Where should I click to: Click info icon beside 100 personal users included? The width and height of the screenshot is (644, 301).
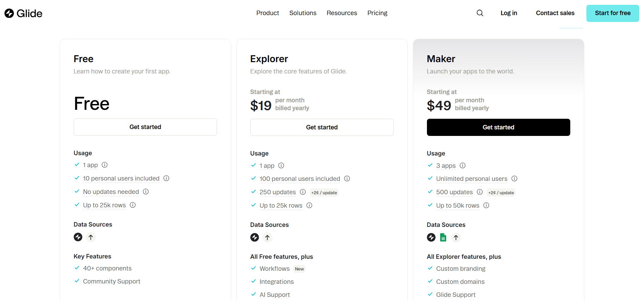(347, 179)
